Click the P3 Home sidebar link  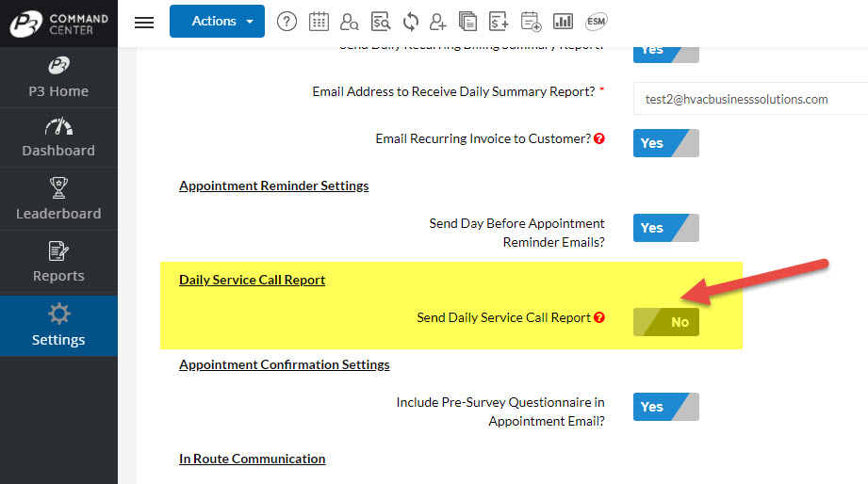click(58, 78)
